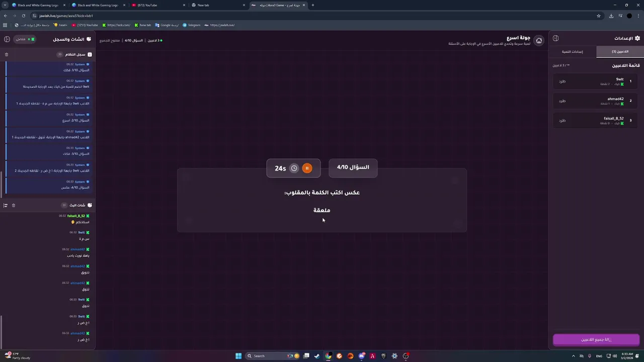Viewport: 644px width, 362px height.
Task: Open the https://kick.com/ bookmark
Action: (x=116, y=25)
